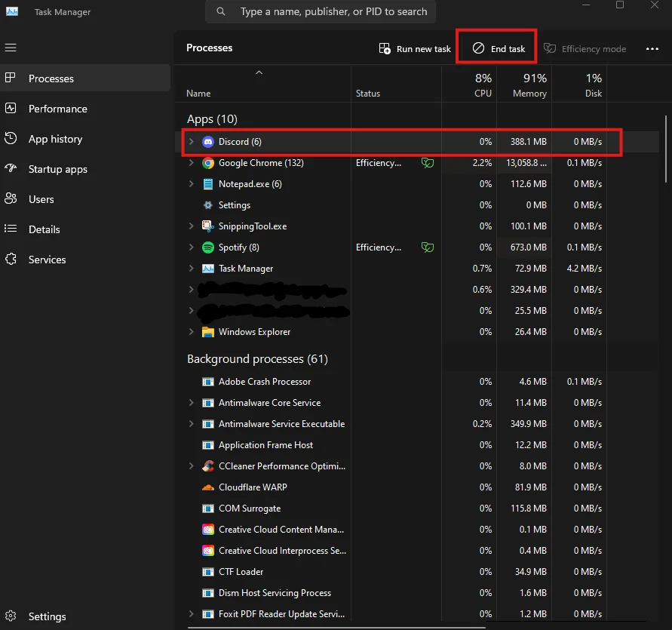The width and height of the screenshot is (672, 630).
Task: Click the Adobe Crash Processor icon
Action: coord(208,382)
